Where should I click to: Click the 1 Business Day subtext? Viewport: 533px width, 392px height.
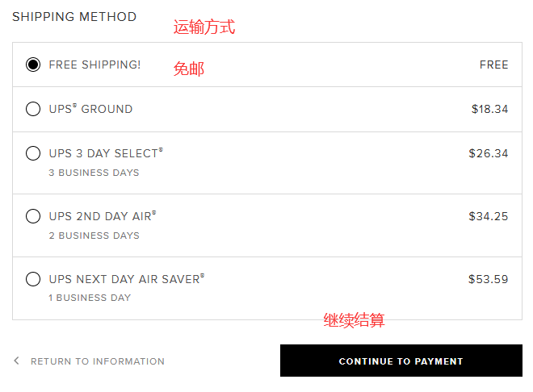click(90, 298)
